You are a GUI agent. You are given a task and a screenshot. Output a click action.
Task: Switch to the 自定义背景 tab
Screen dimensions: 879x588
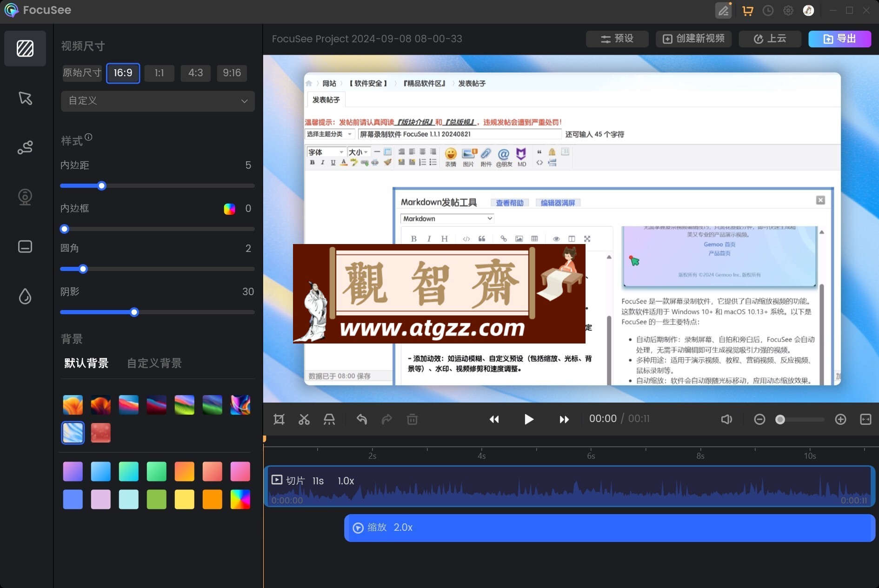[154, 363]
